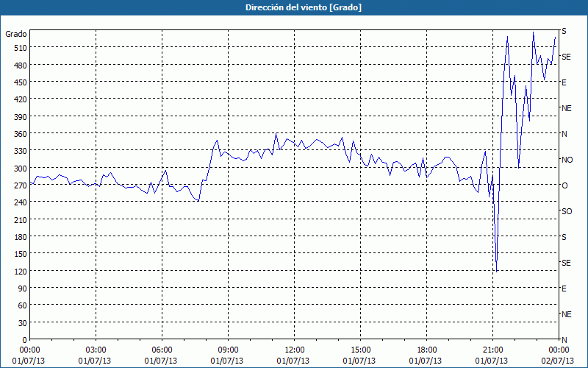Pick the 240 y-axis label
The image size is (588, 368).
click(x=21, y=203)
